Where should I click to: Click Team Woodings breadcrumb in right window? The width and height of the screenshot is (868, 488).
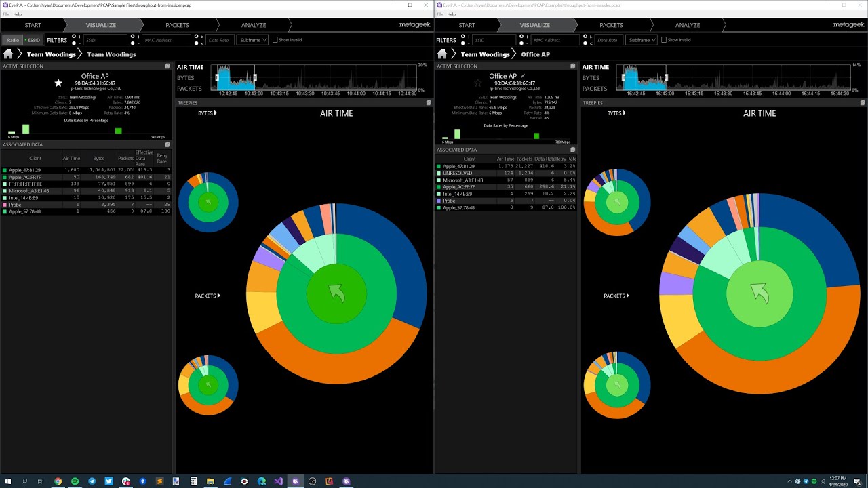[485, 54]
